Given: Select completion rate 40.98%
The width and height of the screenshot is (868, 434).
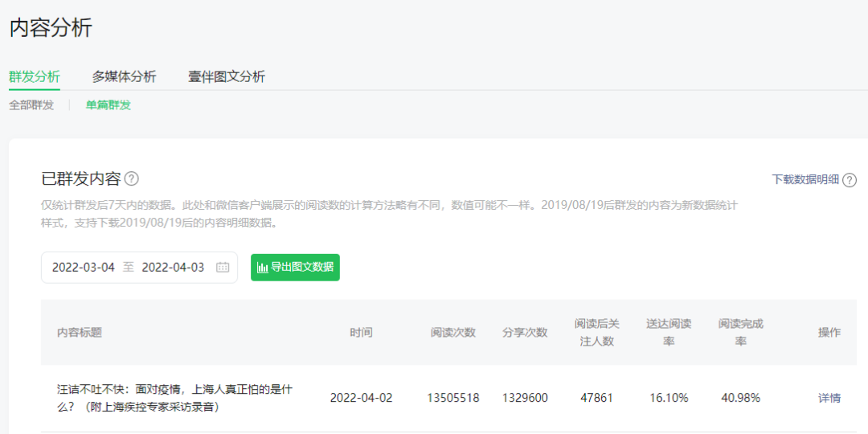Looking at the screenshot, I should pyautogui.click(x=741, y=398).
